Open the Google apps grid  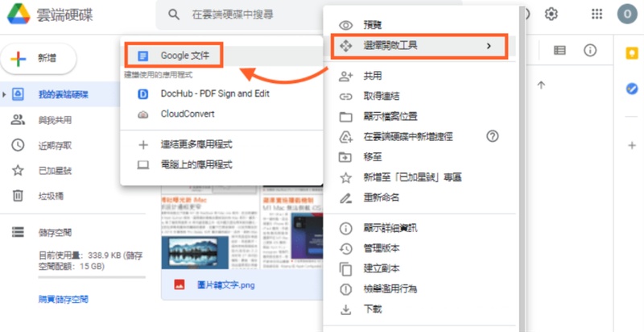click(597, 14)
